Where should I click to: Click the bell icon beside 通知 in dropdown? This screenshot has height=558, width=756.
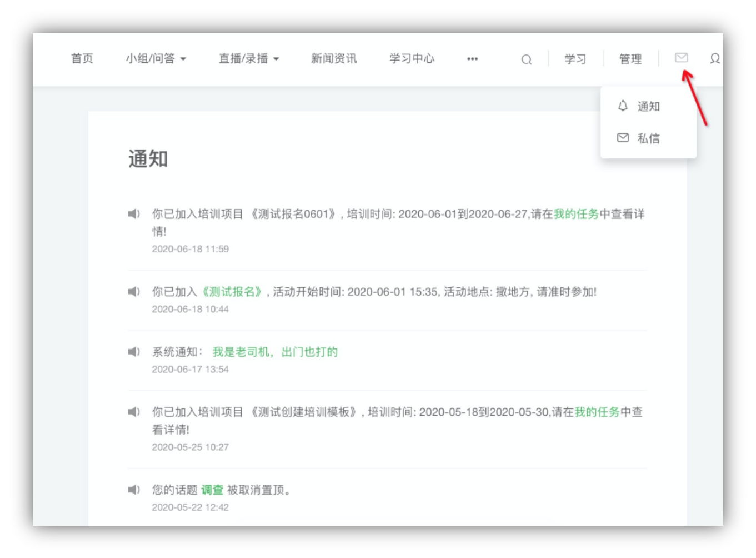point(623,105)
